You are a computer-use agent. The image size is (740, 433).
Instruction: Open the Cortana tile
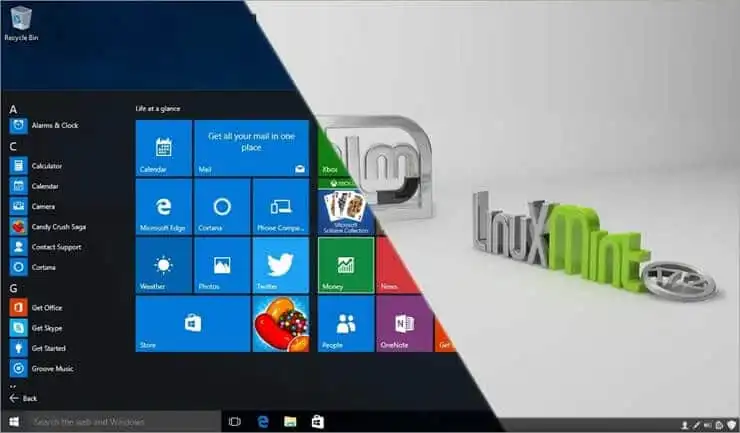[x=222, y=206]
